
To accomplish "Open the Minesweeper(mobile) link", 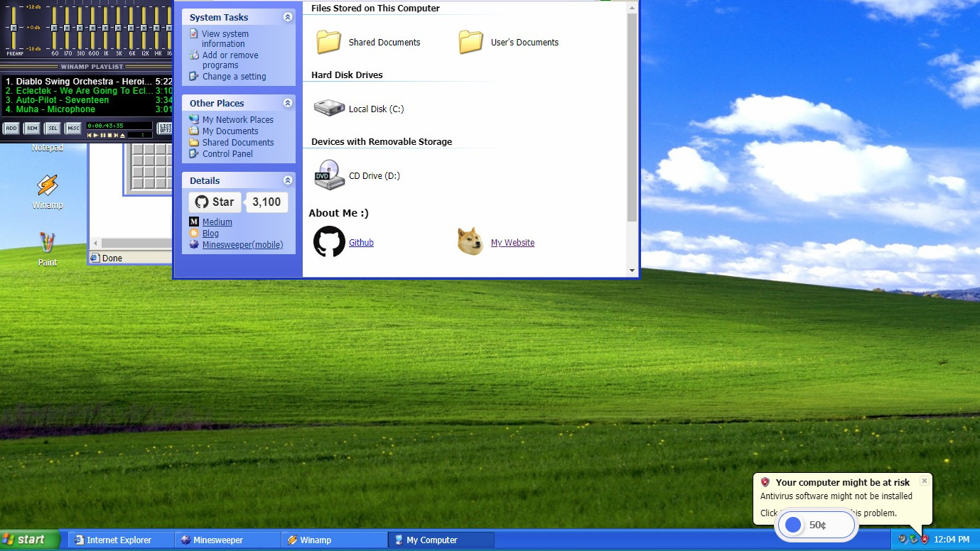I will coord(242,245).
